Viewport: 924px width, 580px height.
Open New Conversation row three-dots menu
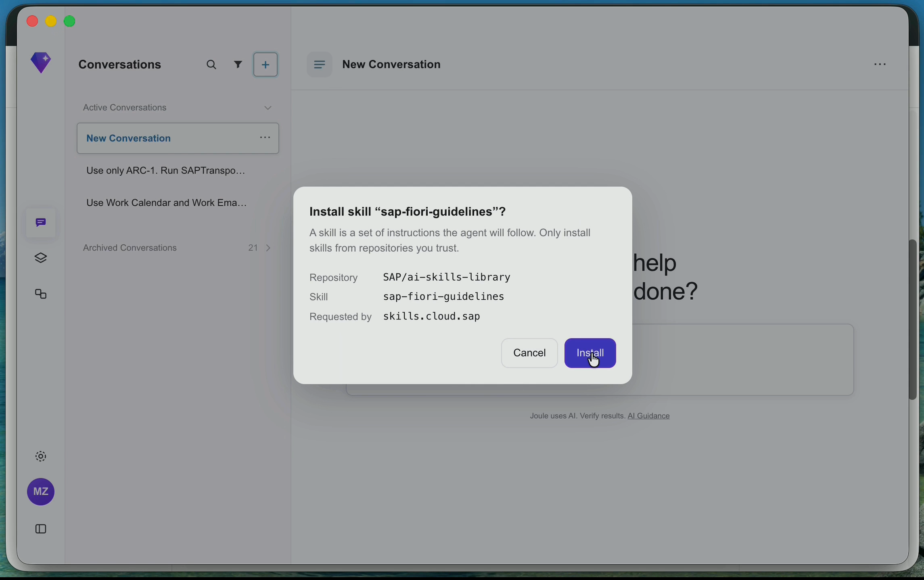pos(265,138)
